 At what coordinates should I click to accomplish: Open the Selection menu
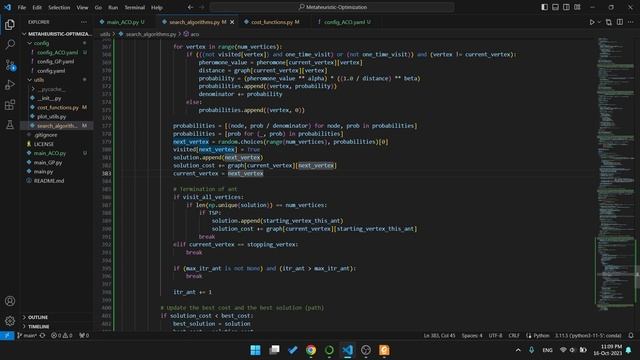59,7
